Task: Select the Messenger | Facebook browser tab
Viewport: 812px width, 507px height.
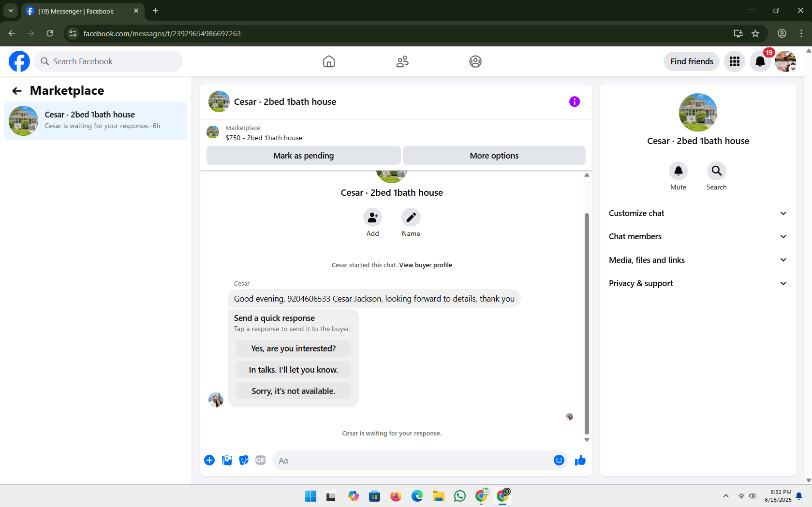Action: 83,11
